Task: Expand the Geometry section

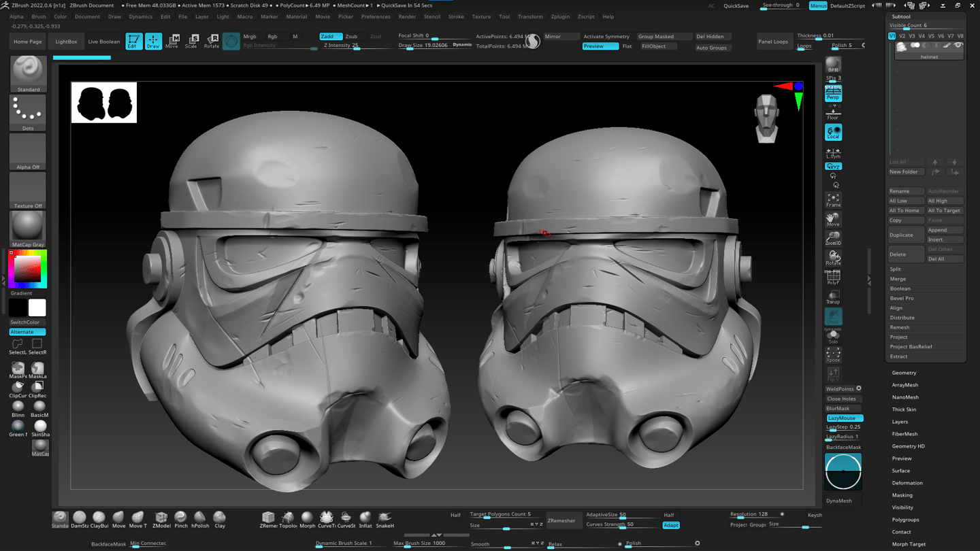Action: tap(904, 373)
